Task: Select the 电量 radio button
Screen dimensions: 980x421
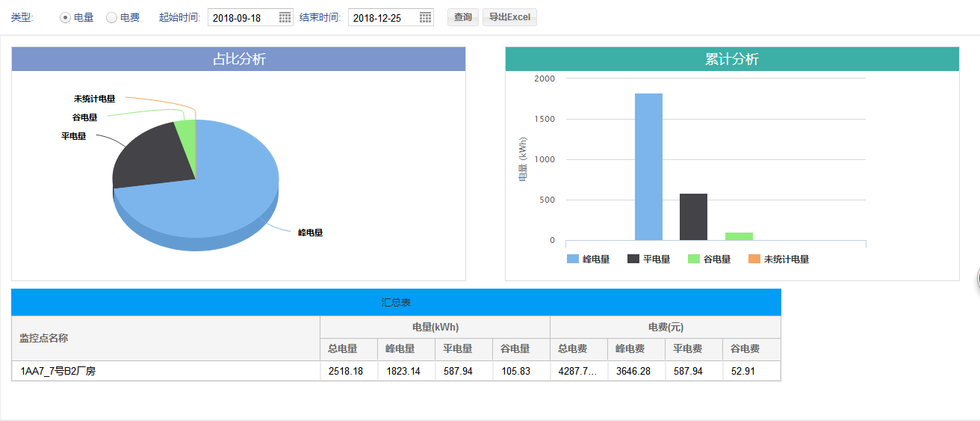Action: 65,17
